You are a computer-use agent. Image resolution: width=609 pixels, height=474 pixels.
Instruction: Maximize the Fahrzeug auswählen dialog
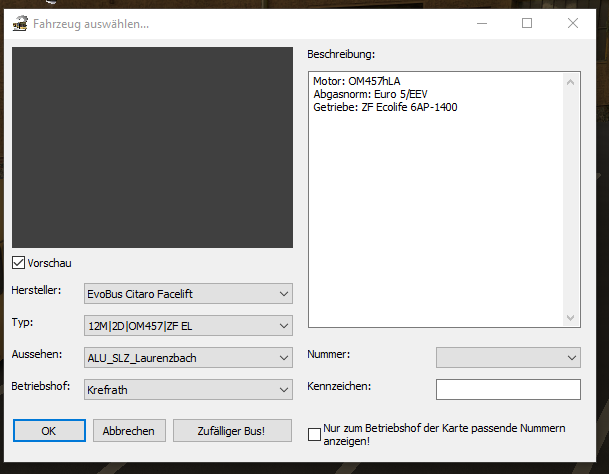point(527,22)
